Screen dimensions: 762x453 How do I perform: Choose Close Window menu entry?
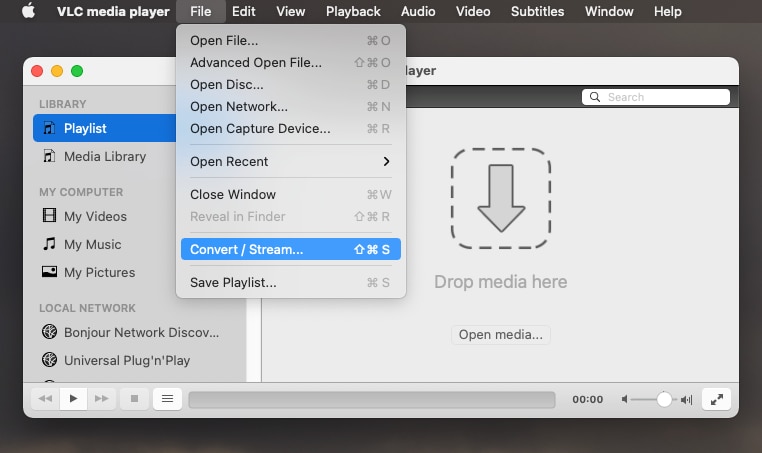(x=291, y=194)
